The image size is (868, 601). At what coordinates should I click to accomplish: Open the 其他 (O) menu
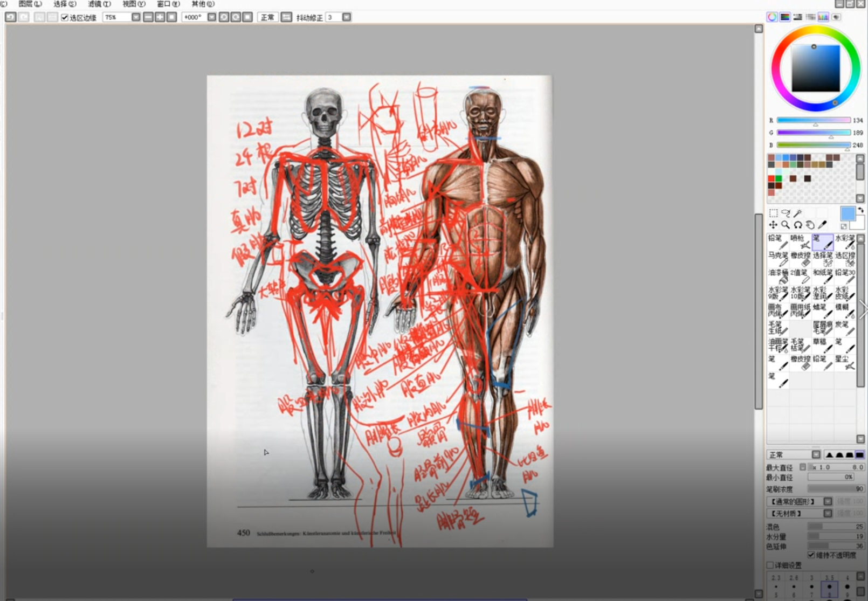pyautogui.click(x=203, y=4)
